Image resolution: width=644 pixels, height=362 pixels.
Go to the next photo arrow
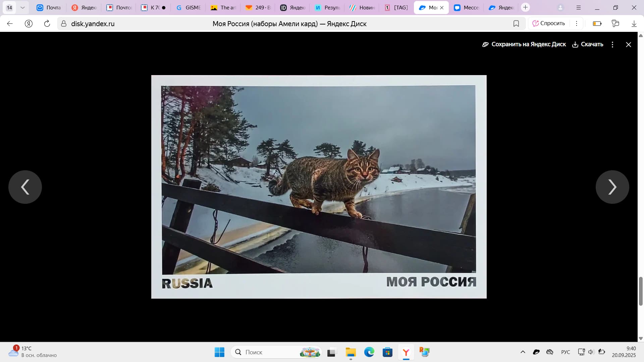coord(612,187)
